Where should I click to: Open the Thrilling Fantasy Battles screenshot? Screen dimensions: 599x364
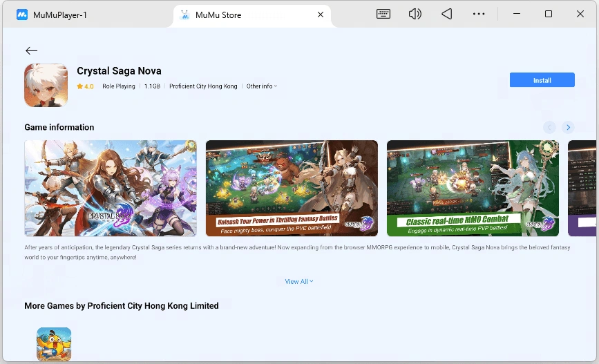(292, 188)
